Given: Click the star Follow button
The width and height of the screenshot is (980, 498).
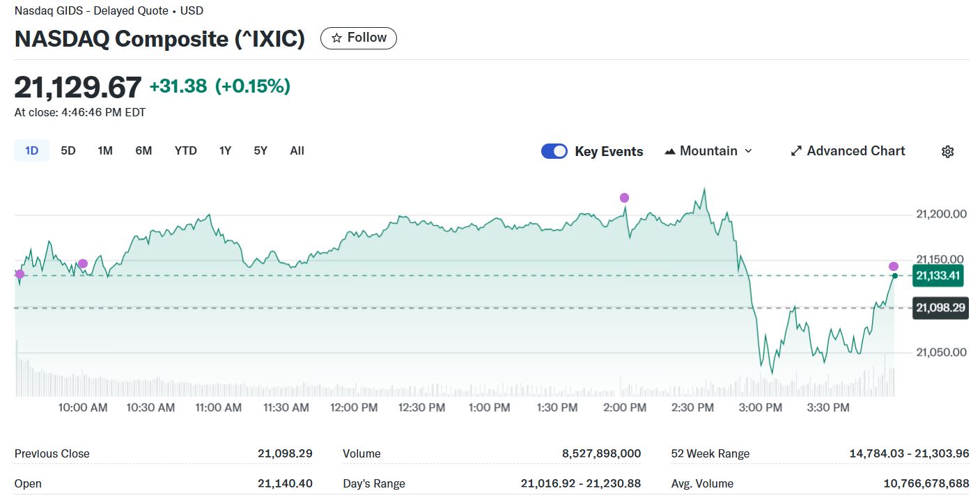Looking at the screenshot, I should tap(358, 38).
